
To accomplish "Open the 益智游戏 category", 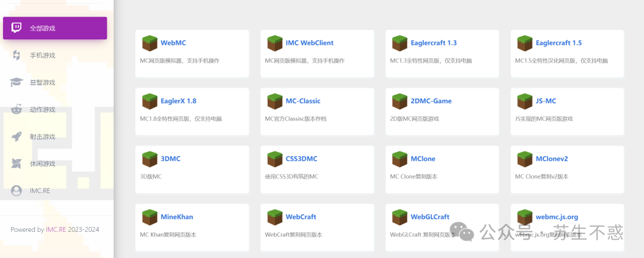I will tap(55, 82).
